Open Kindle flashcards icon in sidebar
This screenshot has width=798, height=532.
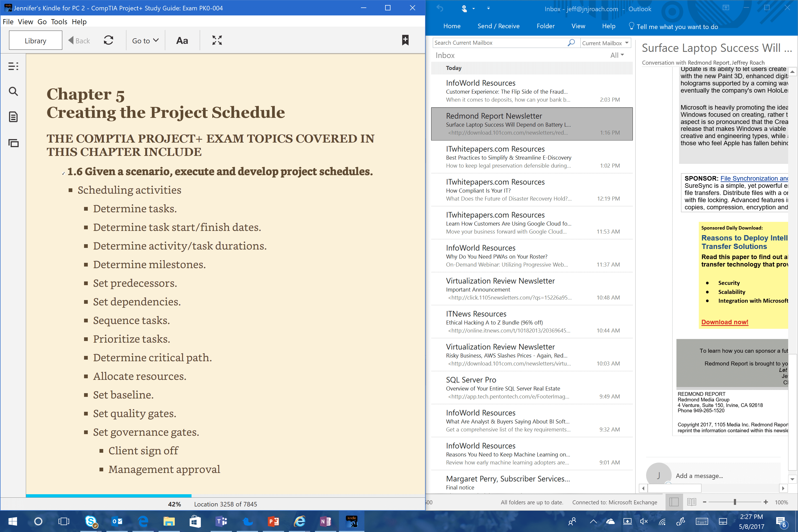pos(13,143)
